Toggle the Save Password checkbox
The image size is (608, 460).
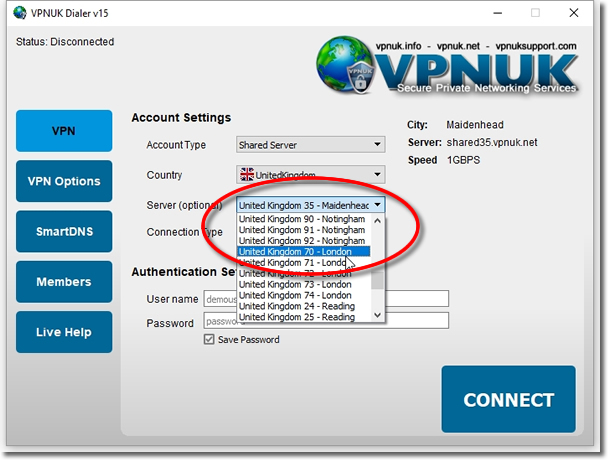pyautogui.click(x=209, y=339)
